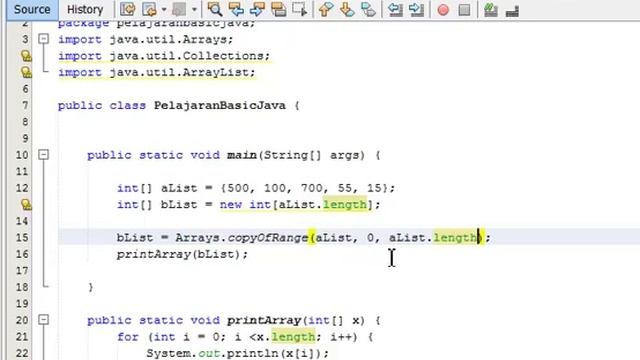Toggle Highlight Search in the toolbar
The width and height of the screenshot is (640, 360).
(278, 9)
